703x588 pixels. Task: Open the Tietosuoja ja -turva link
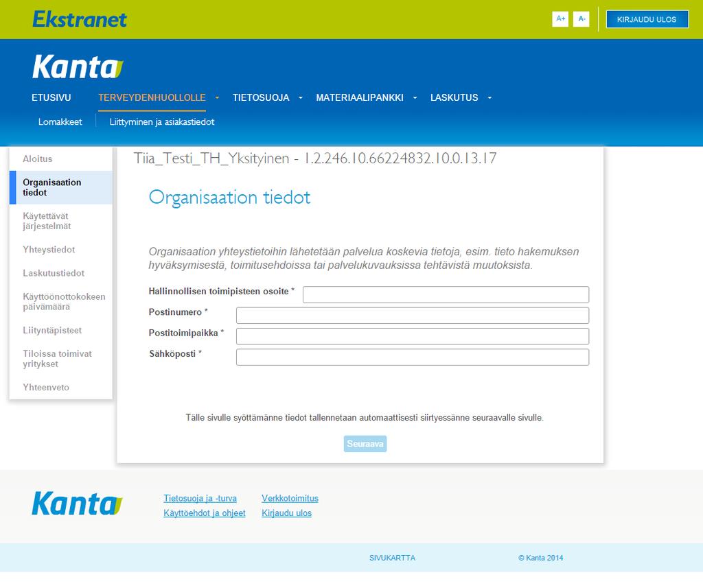(x=200, y=498)
